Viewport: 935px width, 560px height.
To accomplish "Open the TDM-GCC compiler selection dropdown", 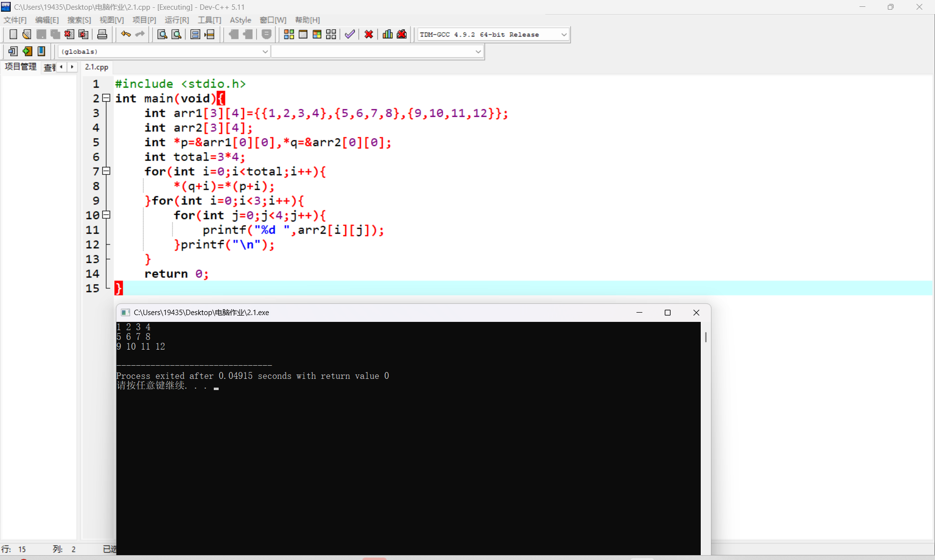I will [563, 35].
